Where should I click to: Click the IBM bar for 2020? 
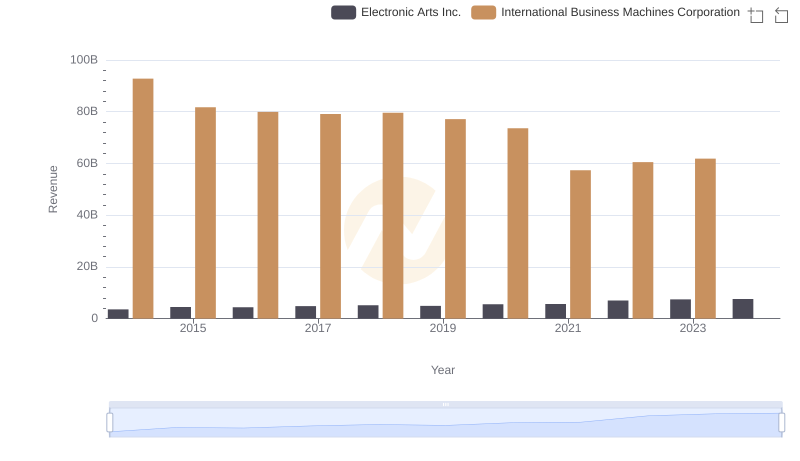click(518, 223)
